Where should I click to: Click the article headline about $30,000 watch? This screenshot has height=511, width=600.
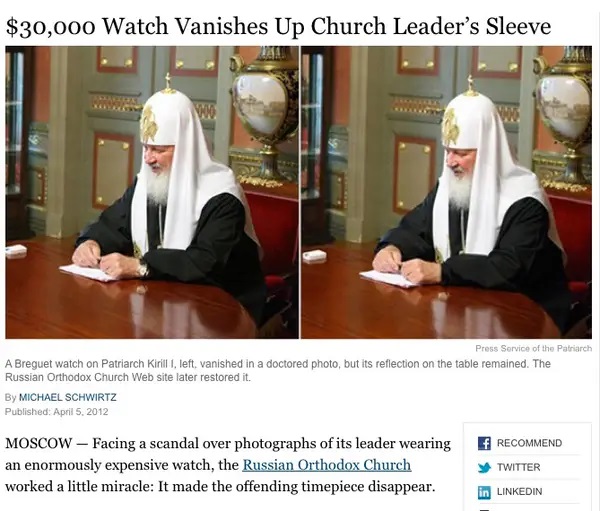coord(278,26)
